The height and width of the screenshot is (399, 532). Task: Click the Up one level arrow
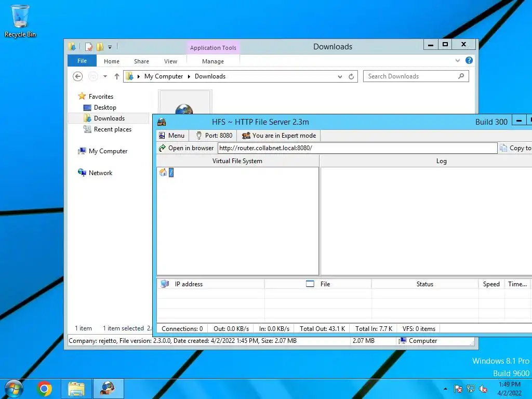(x=117, y=76)
